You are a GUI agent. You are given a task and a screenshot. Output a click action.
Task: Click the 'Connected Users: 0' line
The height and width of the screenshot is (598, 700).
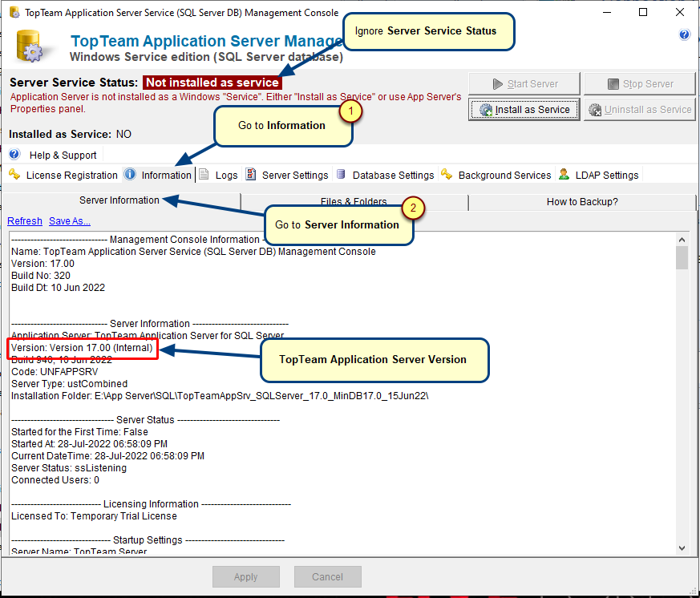coord(55,481)
